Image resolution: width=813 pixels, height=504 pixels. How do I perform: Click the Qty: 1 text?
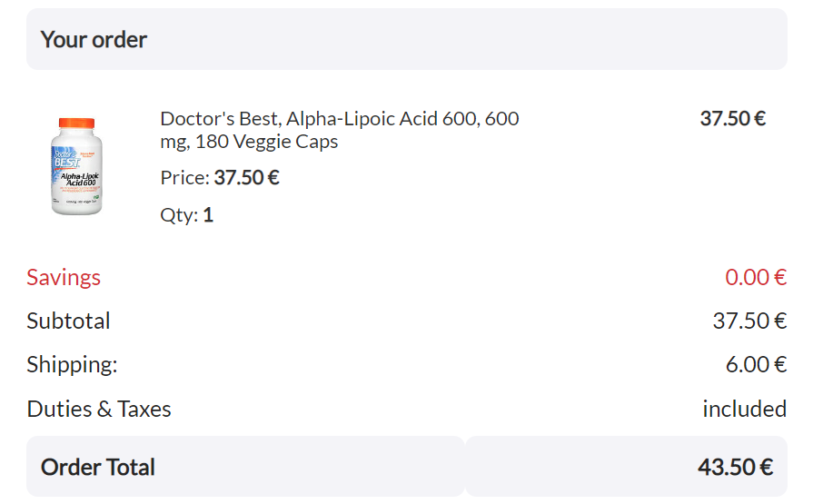(x=186, y=214)
